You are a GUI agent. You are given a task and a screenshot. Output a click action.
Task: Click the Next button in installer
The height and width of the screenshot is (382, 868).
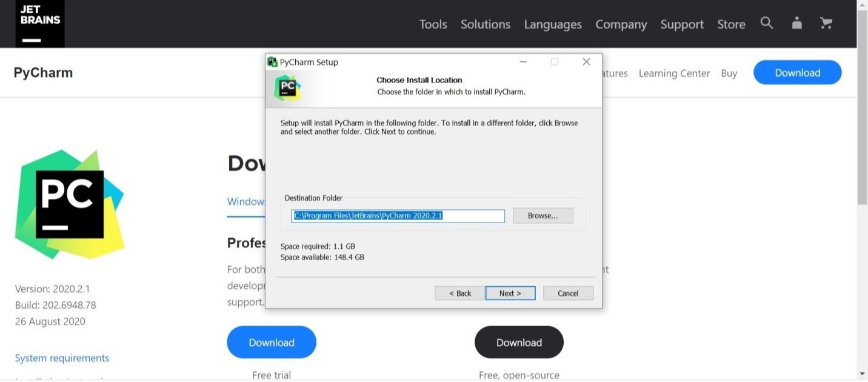coord(510,293)
